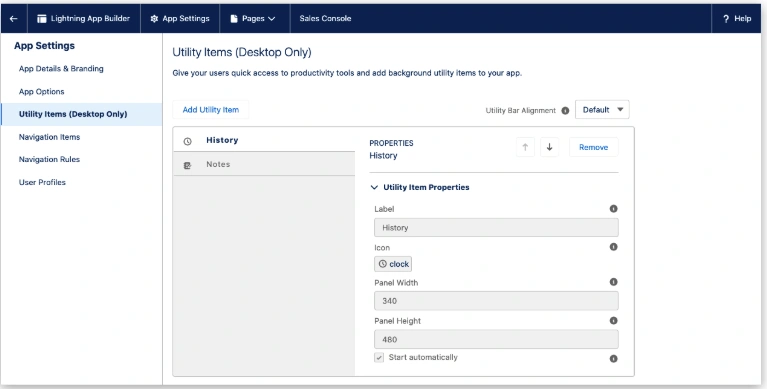Image resolution: width=767 pixels, height=389 pixels.
Task: Show info tooltip for Panel Height
Action: pyautogui.click(x=613, y=320)
